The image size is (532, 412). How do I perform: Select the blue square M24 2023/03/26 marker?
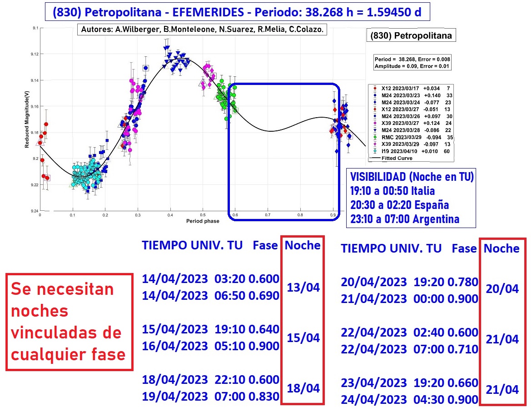374,115
